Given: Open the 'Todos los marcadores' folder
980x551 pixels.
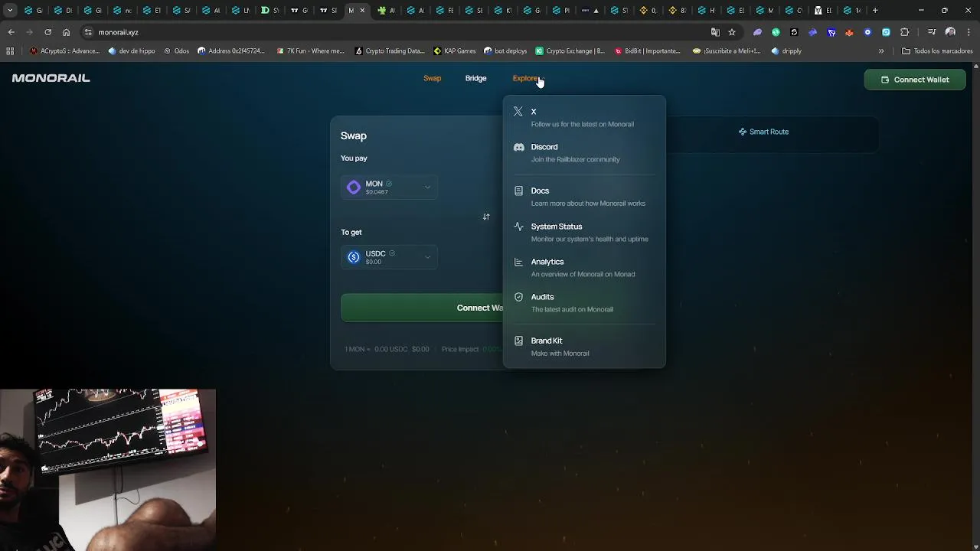Looking at the screenshot, I should point(937,51).
